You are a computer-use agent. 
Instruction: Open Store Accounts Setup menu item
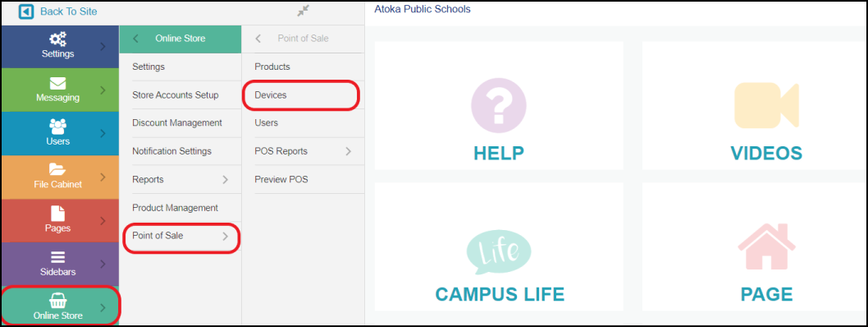pyautogui.click(x=176, y=95)
